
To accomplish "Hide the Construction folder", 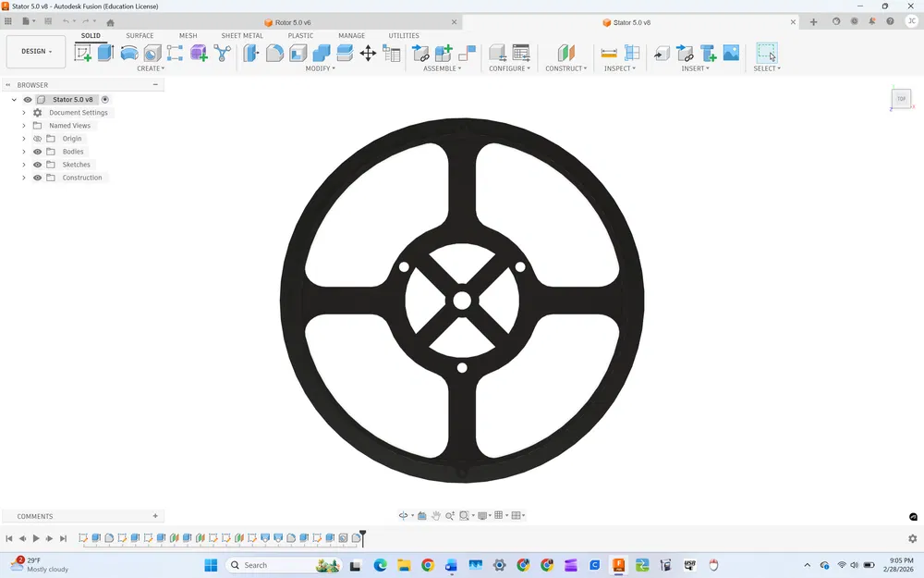I will (37, 178).
